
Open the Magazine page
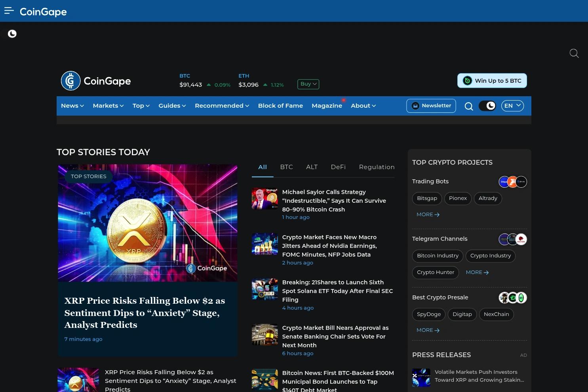pyautogui.click(x=327, y=106)
